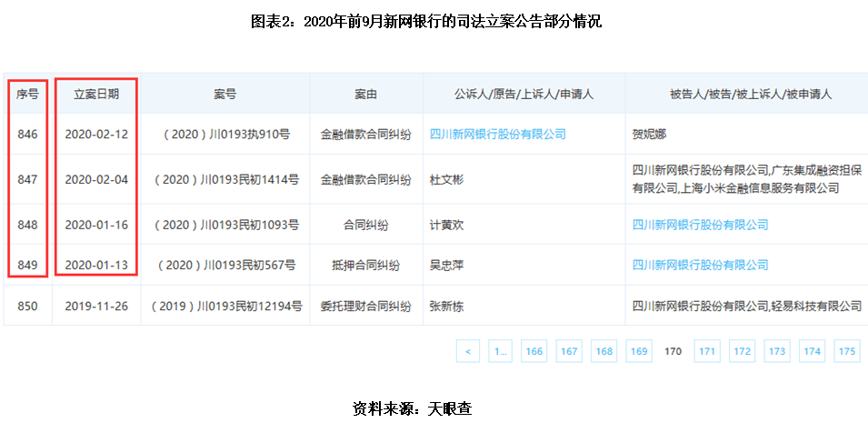
Task: Select filing date 2020-02-04
Action: click(x=96, y=179)
